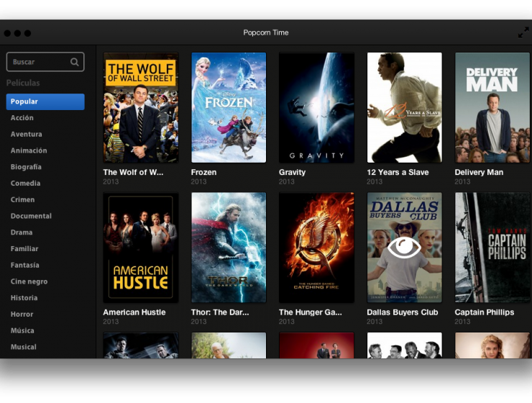This screenshot has height=403, width=532.
Task: Click the fullscreen expand icon
Action: (523, 33)
